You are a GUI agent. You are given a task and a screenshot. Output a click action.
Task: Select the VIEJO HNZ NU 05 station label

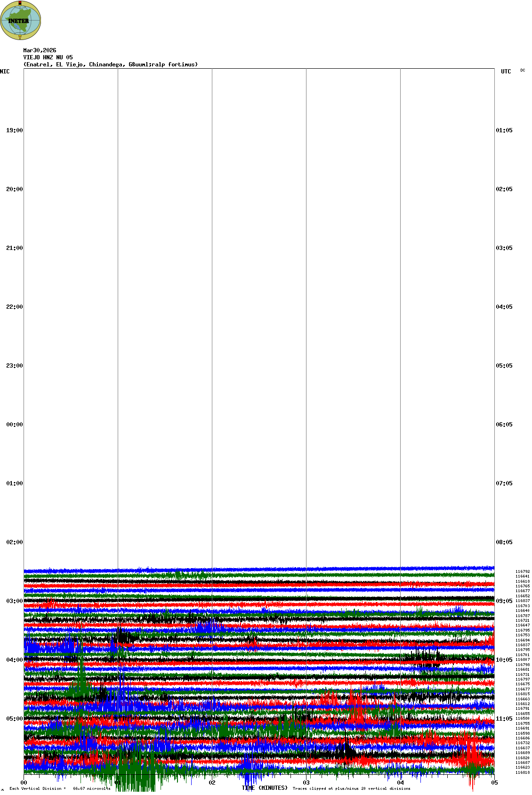pyautogui.click(x=48, y=57)
